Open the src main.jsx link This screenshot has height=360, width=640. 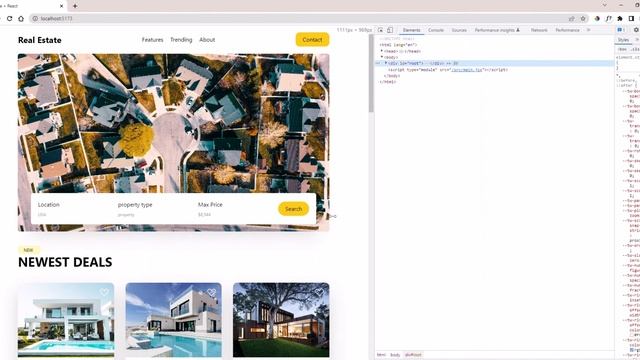click(x=467, y=70)
